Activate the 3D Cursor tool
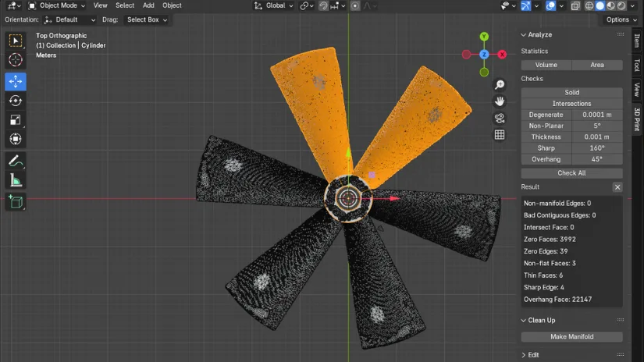The width and height of the screenshot is (644, 362). click(16, 60)
